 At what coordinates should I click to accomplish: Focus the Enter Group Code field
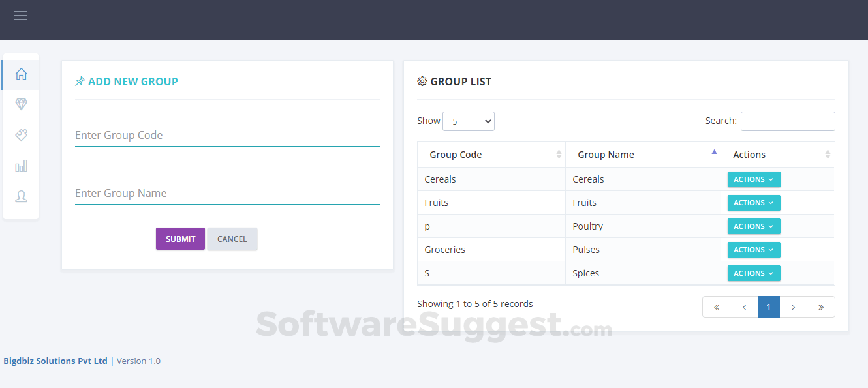pyautogui.click(x=227, y=135)
